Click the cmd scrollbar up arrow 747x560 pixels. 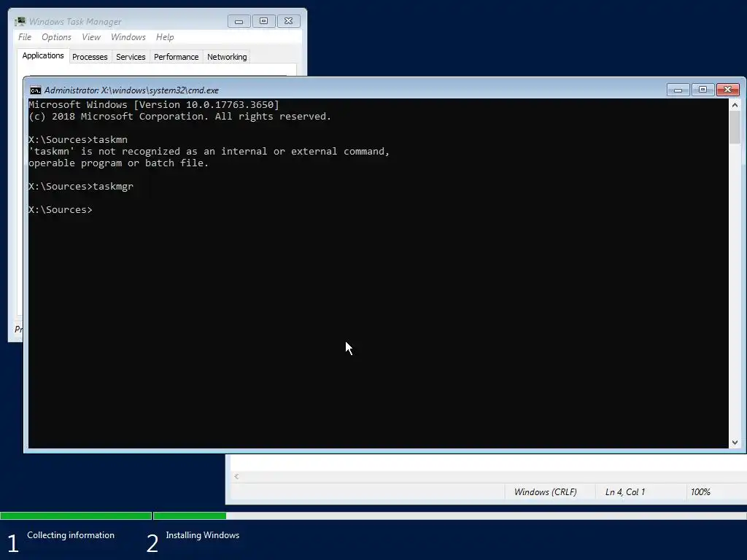(x=735, y=105)
